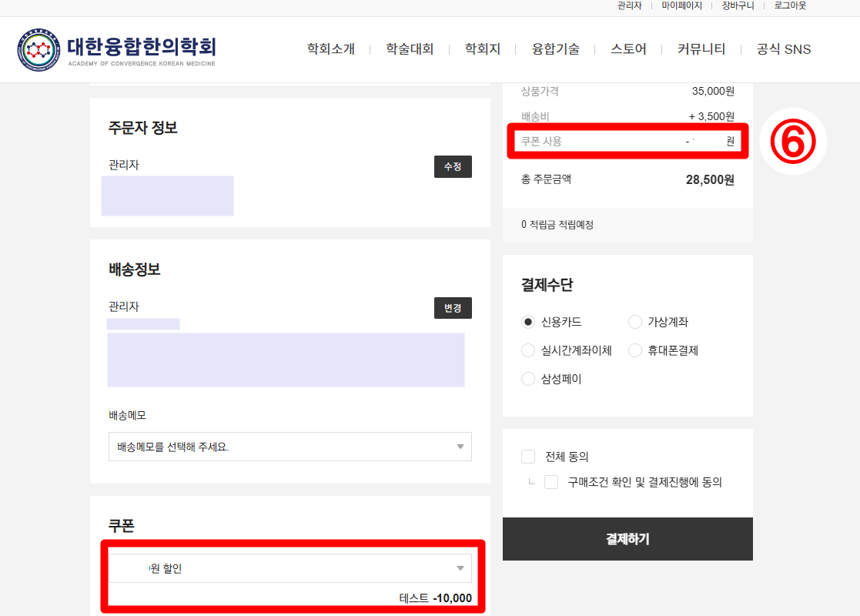The width and height of the screenshot is (860, 616).
Task: Open 마이페이지 from top bar
Action: [x=681, y=5]
